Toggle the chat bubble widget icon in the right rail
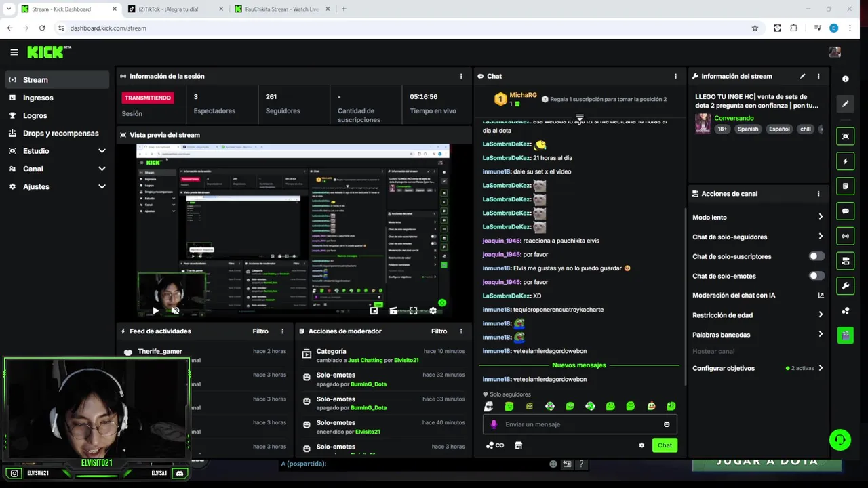 click(x=845, y=211)
